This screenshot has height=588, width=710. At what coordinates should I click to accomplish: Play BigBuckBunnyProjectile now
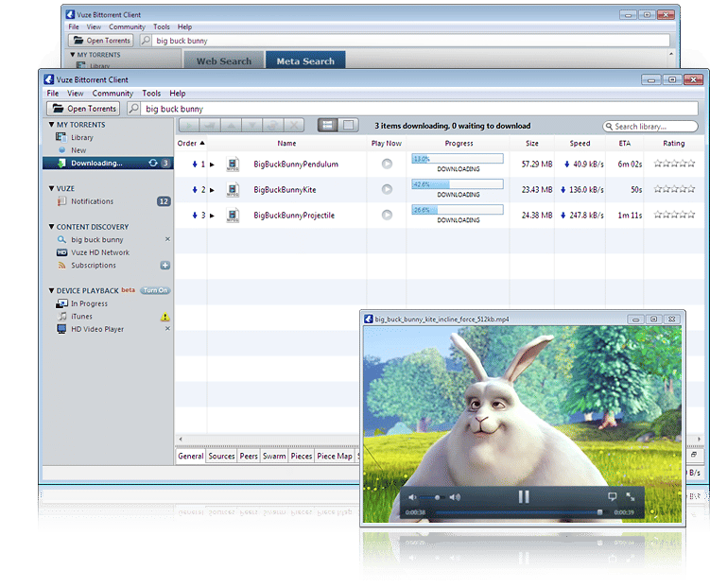(387, 215)
